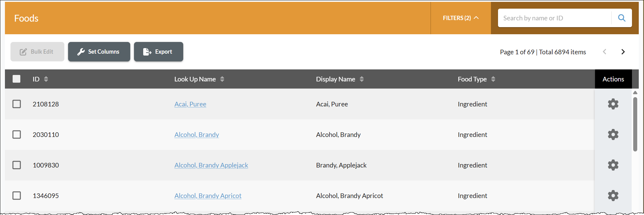Click the Export button
Viewport: 644px width, 215px height.
point(158,52)
